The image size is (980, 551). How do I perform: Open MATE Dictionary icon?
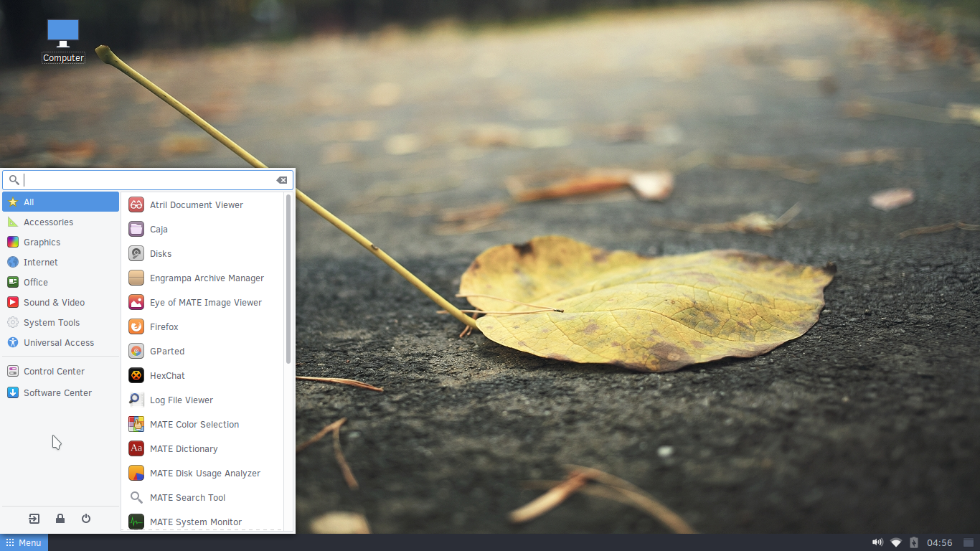(x=136, y=448)
